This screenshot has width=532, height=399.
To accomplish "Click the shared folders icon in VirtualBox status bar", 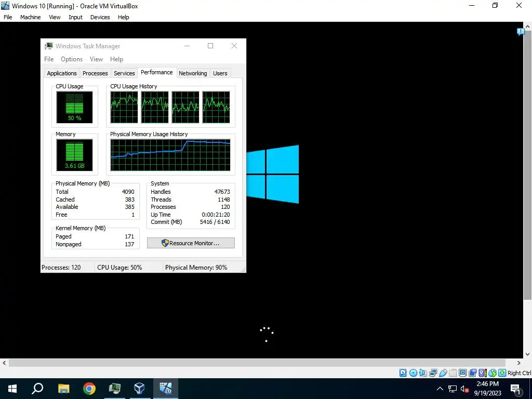I will (453, 373).
